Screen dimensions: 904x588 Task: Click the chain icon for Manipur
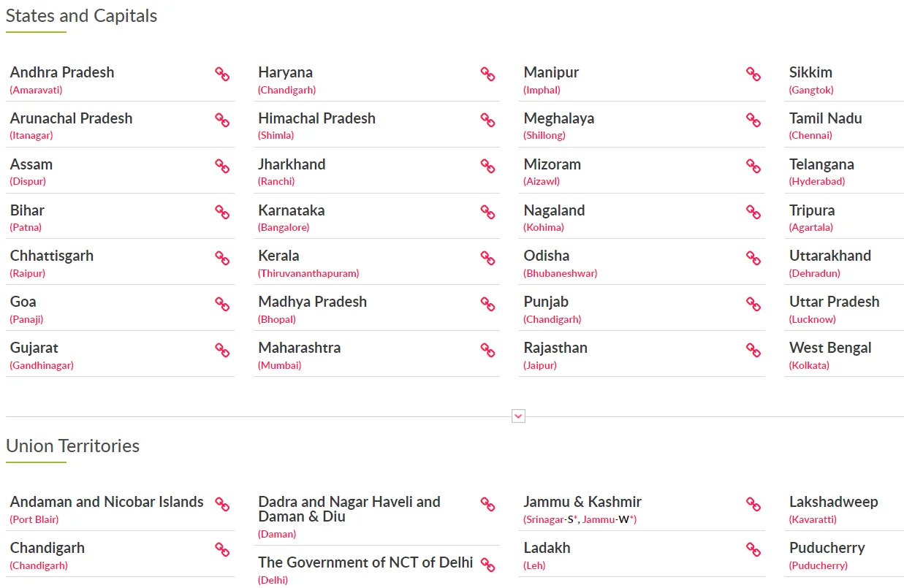click(753, 74)
